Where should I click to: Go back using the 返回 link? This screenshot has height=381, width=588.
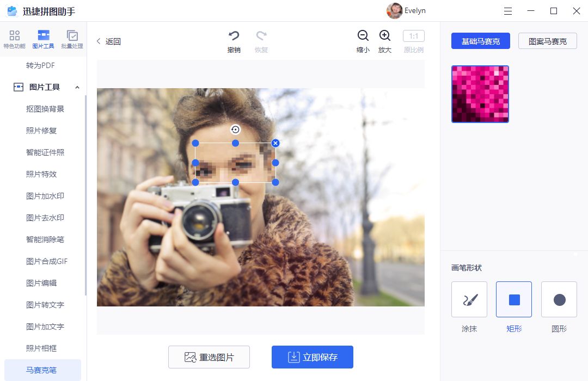click(x=108, y=41)
